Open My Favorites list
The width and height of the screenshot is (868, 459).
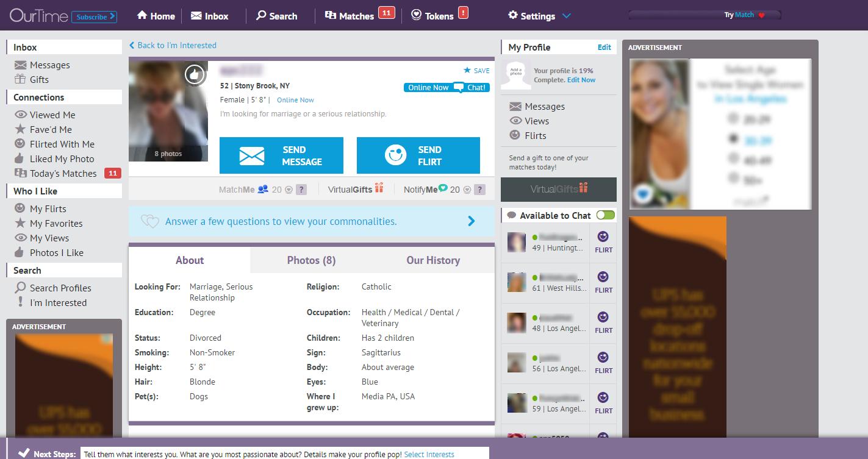point(48,224)
